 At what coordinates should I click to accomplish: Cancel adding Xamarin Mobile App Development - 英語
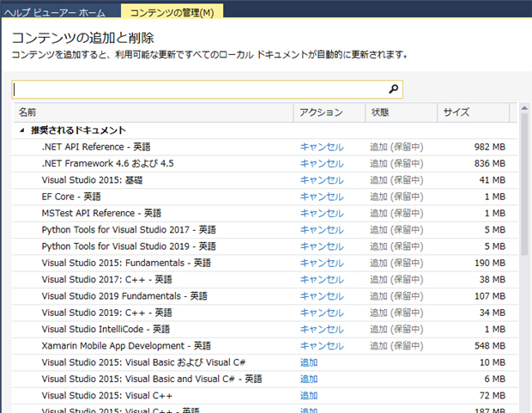coord(322,346)
